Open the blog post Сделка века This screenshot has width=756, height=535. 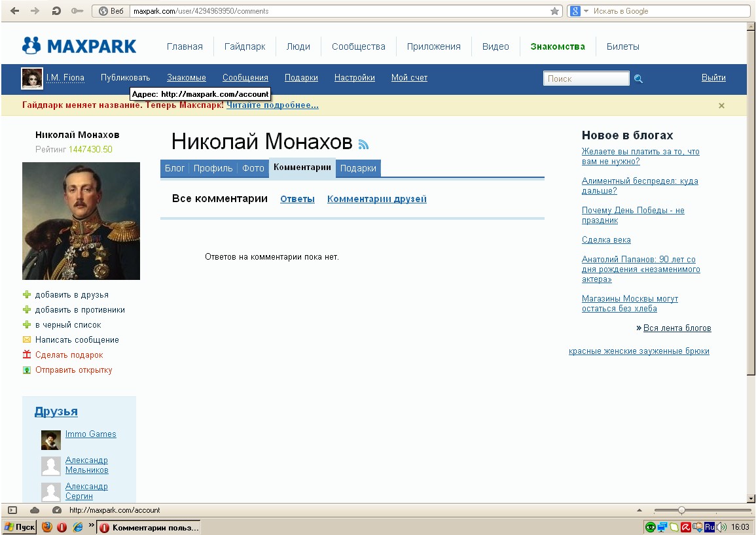click(606, 240)
